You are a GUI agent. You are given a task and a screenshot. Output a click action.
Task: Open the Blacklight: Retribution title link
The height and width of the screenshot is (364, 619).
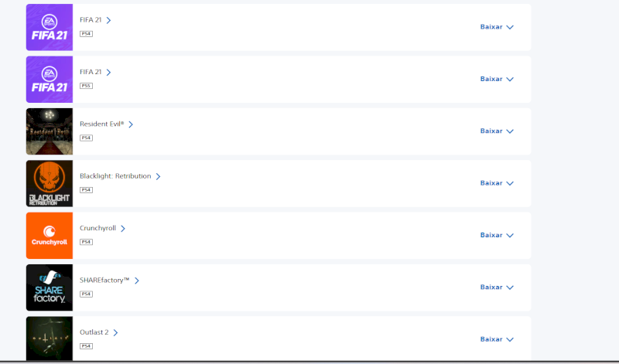[x=115, y=176]
